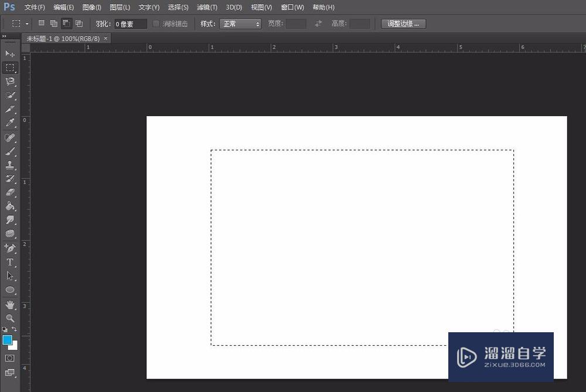Select the Paint Bucket tool

pos(10,206)
